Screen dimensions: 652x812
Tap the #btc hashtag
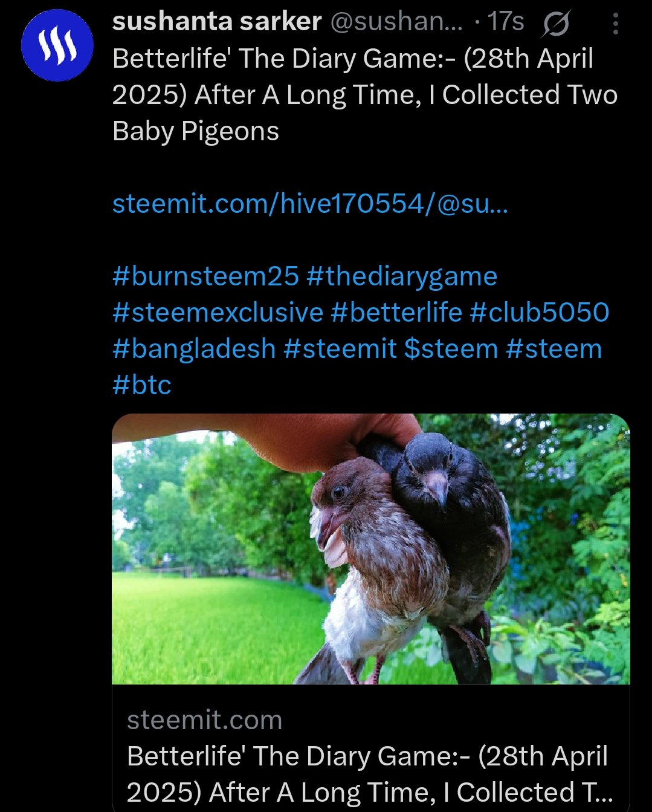(142, 385)
